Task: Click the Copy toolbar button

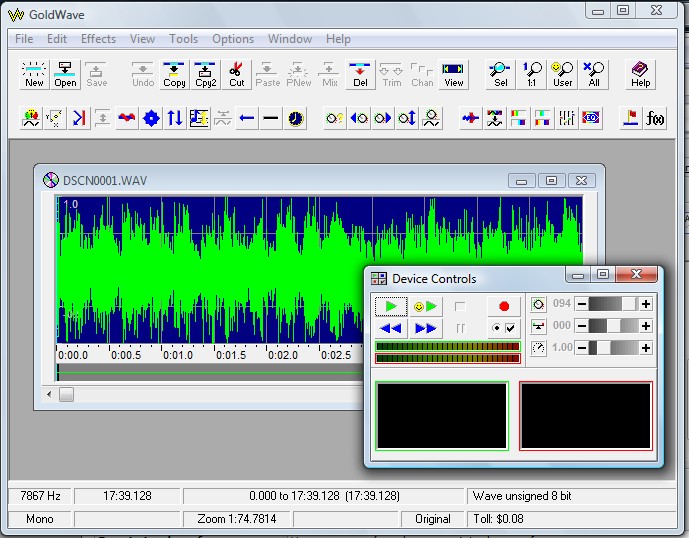Action: tap(174, 74)
